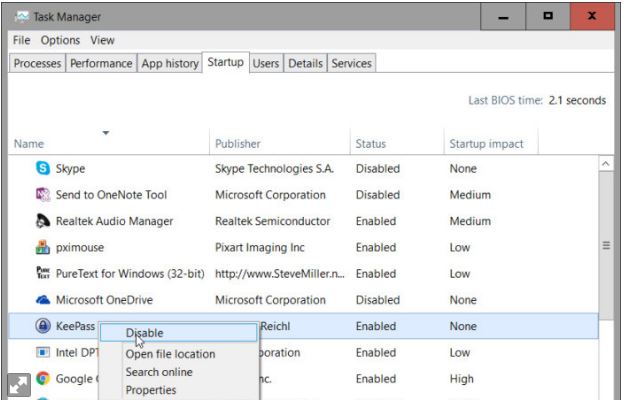Click the 2.1 seconds BIOS time value
The image size is (623, 400).
pos(577,100)
